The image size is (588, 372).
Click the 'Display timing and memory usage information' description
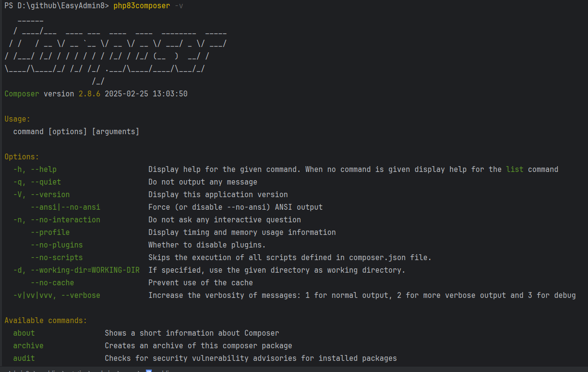pyautogui.click(x=242, y=232)
